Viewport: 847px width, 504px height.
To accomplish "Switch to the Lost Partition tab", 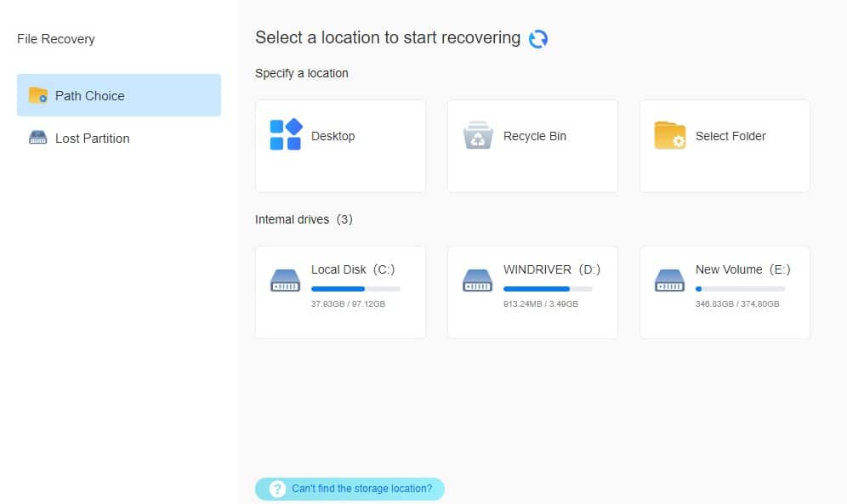I will coord(92,138).
